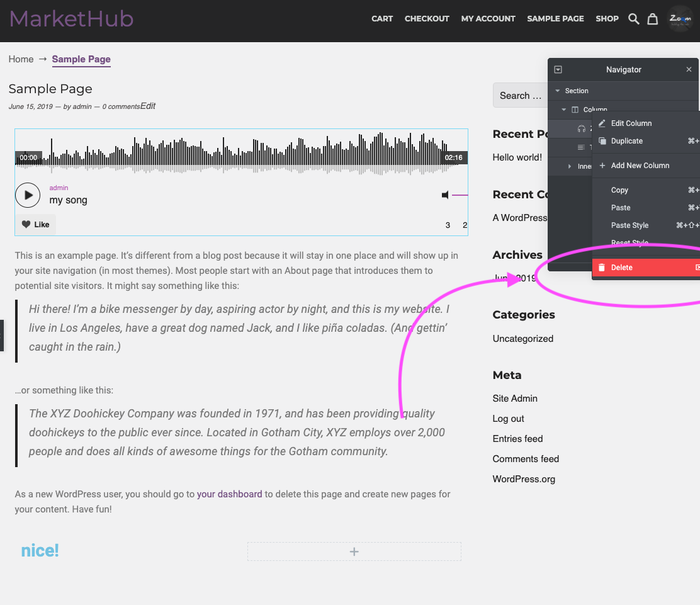This screenshot has width=700, height=605.
Task: Expand the Inner section tree item
Action: pos(570,166)
